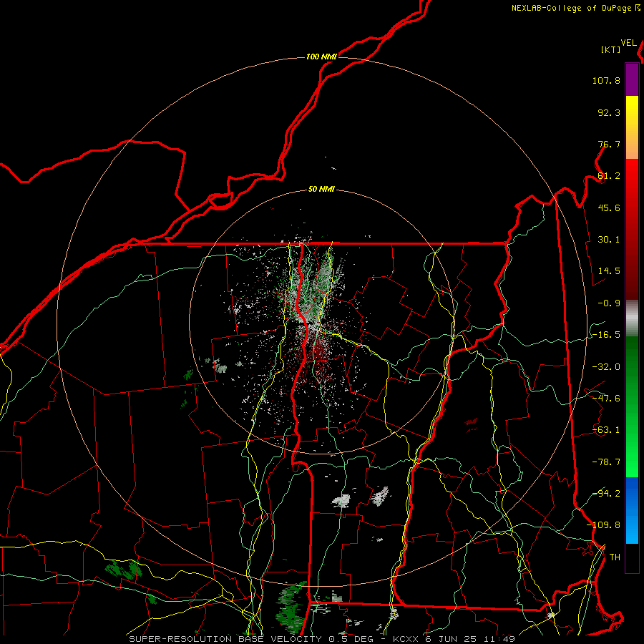Click the VEL legend title

tap(629, 43)
